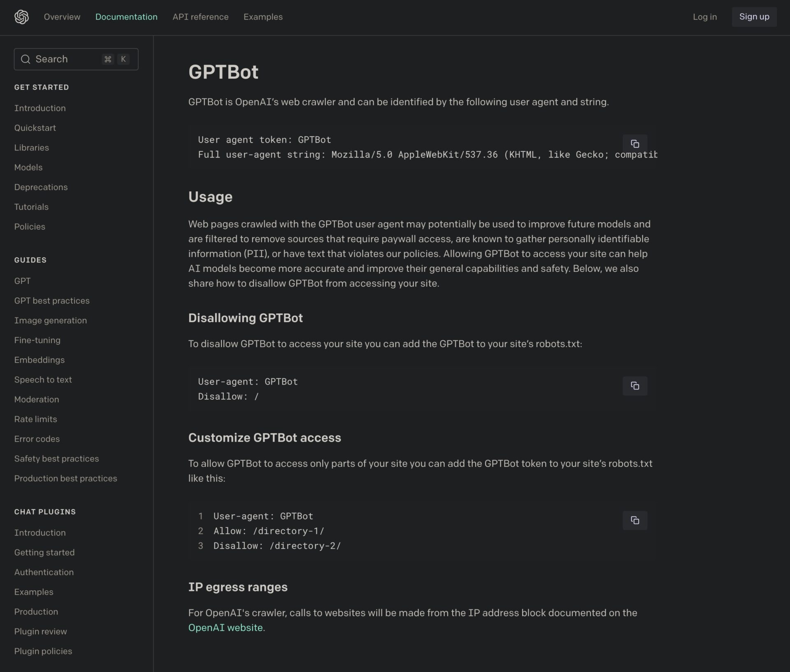
Task: Open the Rate limits guide
Action: pos(36,419)
